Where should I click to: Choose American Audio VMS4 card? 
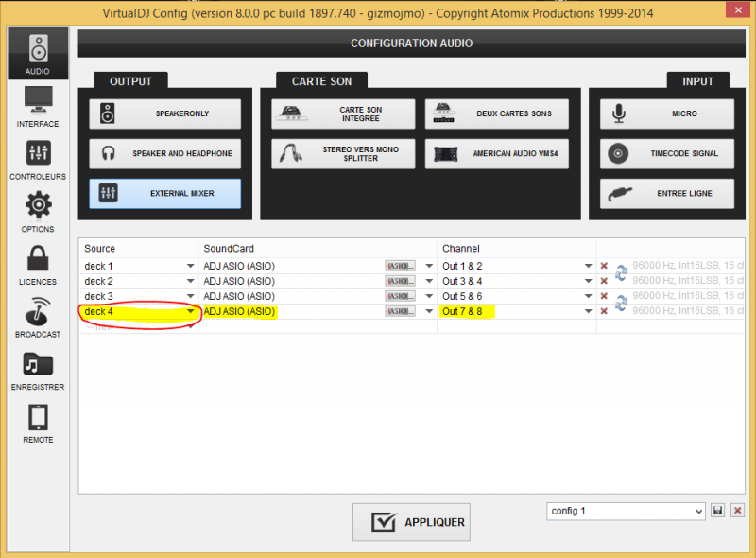497,153
